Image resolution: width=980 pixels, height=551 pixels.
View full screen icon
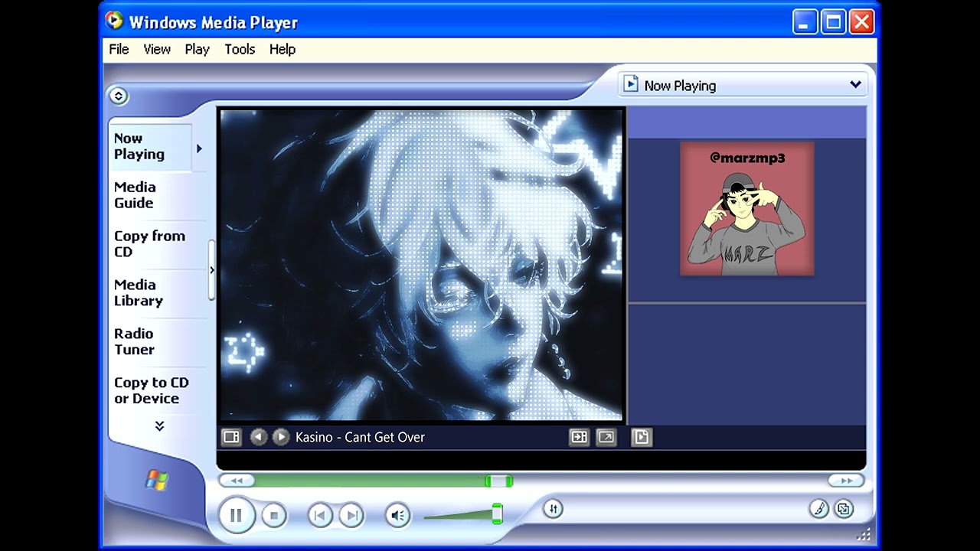(606, 437)
